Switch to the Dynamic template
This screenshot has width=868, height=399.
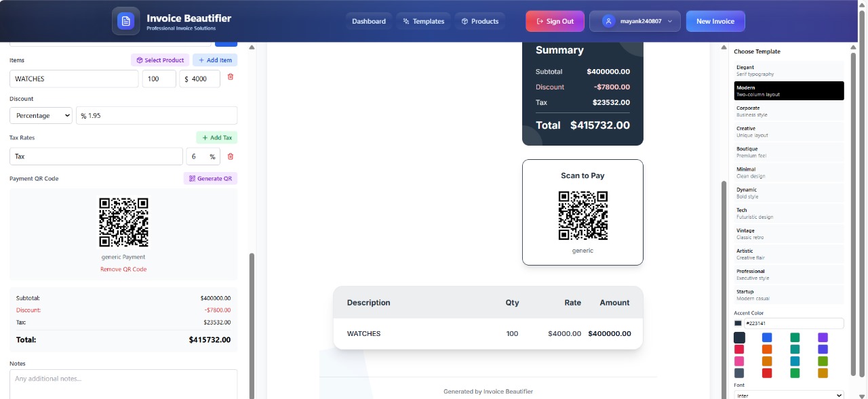pyautogui.click(x=789, y=193)
